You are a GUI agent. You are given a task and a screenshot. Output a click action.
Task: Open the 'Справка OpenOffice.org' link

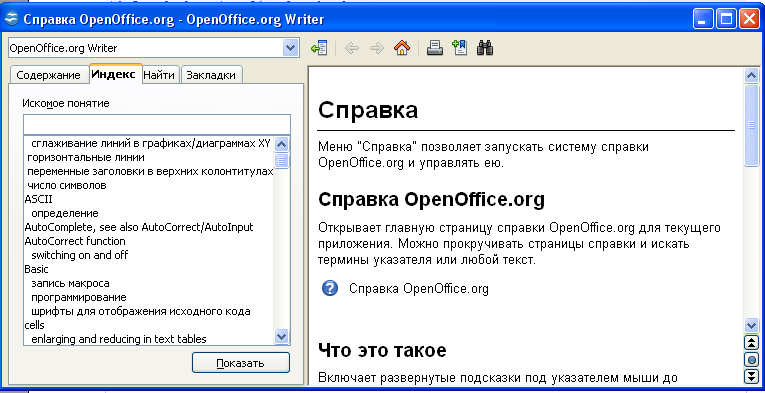coord(419,288)
